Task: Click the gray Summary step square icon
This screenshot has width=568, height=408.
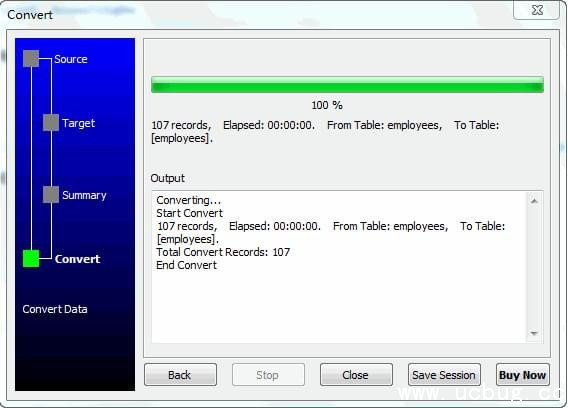Action: pyautogui.click(x=51, y=195)
